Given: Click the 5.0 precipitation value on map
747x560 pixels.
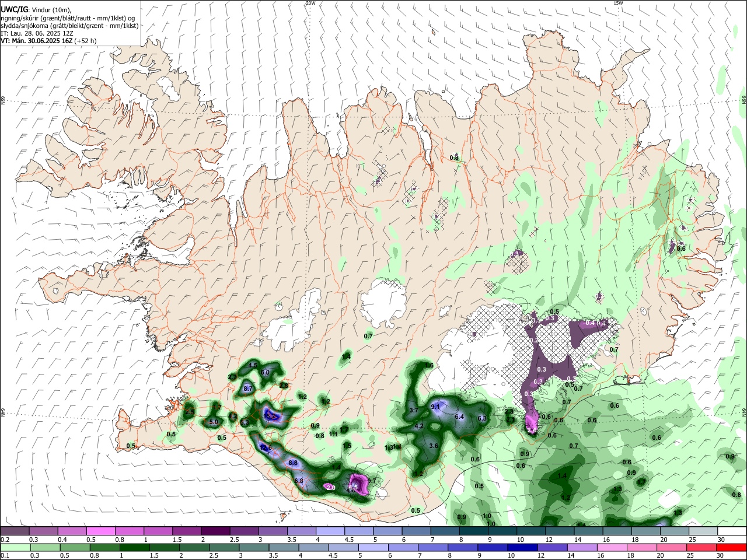Looking at the screenshot, I should pyautogui.click(x=214, y=422).
